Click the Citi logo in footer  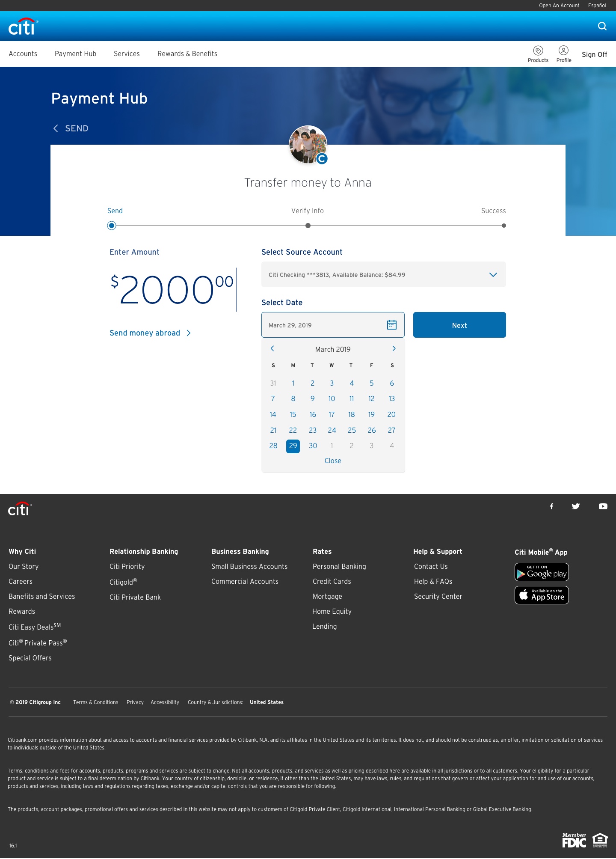(x=20, y=508)
